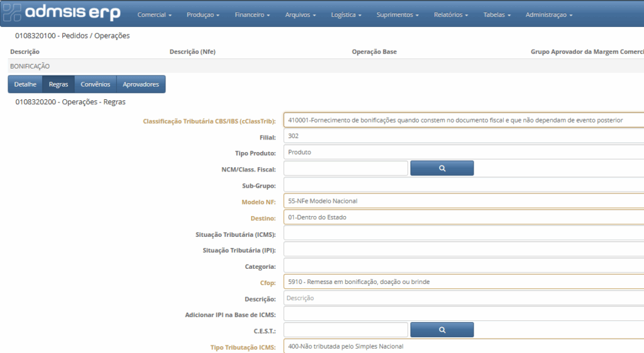This screenshot has width=644, height=353.
Task: Expand the Logística menu
Action: [x=346, y=14]
